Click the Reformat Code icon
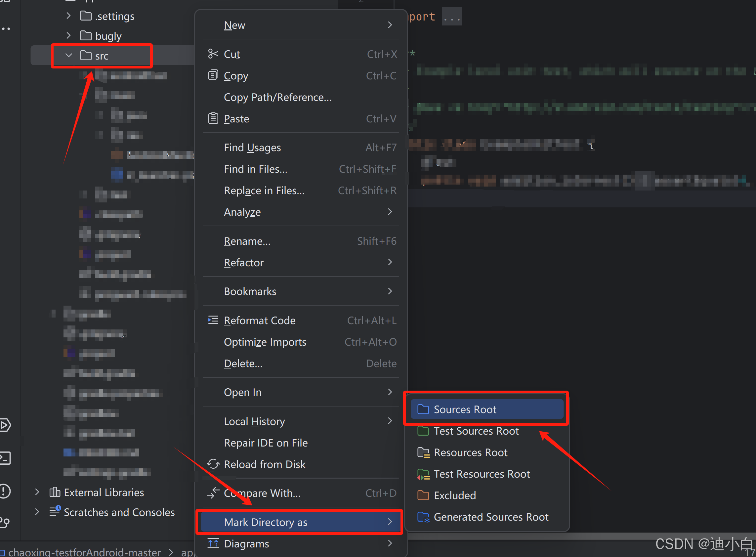The width and height of the screenshot is (756, 557). point(213,320)
